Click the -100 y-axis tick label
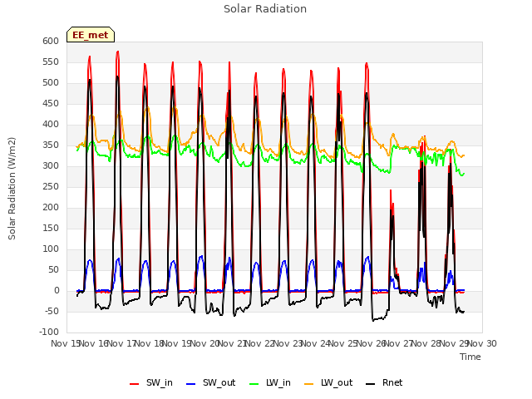 point(49,332)
